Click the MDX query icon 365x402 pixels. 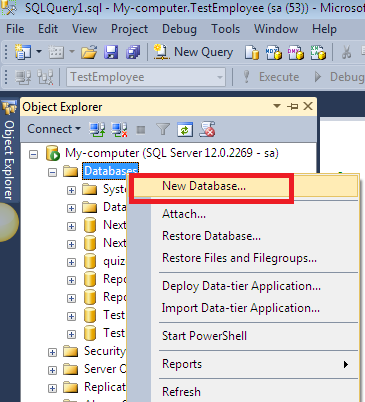274,52
